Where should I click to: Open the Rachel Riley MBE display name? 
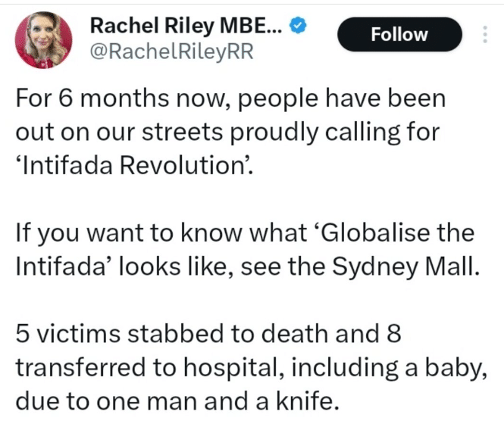[x=186, y=26]
